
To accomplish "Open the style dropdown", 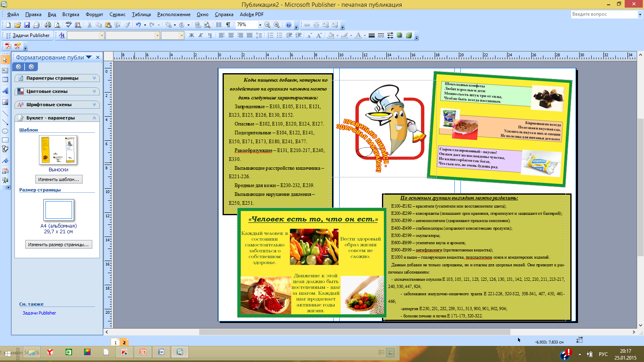I will point(102,35).
